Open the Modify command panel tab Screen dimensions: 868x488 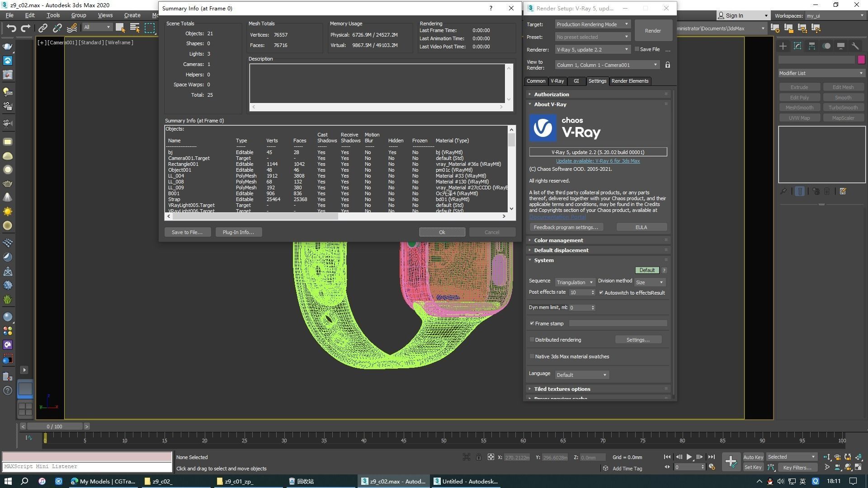(797, 46)
